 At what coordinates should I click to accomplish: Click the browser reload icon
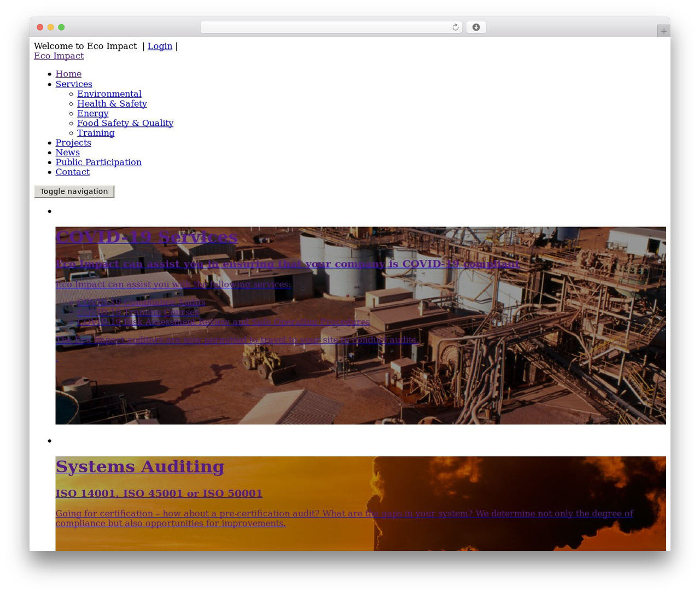[x=456, y=27]
